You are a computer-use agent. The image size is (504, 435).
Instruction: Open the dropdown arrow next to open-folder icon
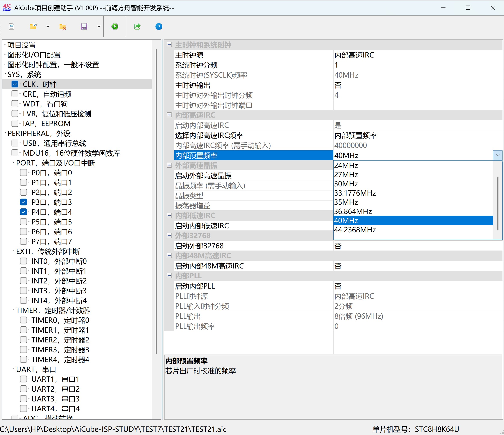(48, 27)
